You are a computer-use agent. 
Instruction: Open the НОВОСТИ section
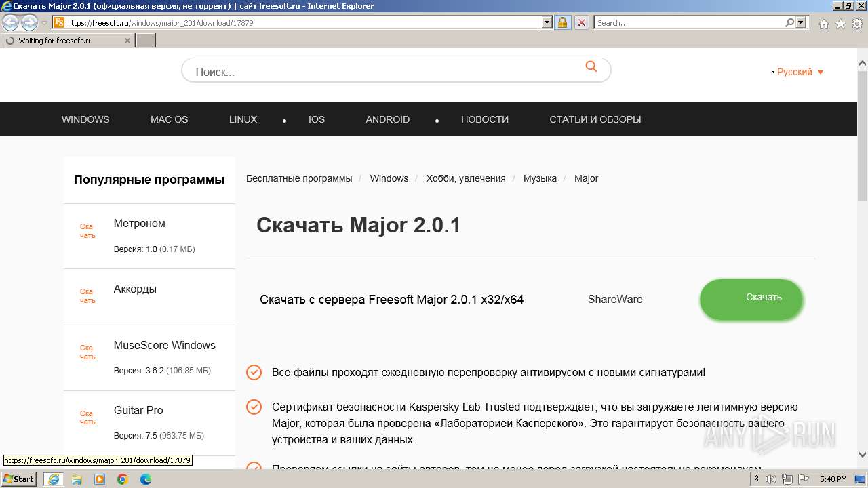click(x=485, y=119)
